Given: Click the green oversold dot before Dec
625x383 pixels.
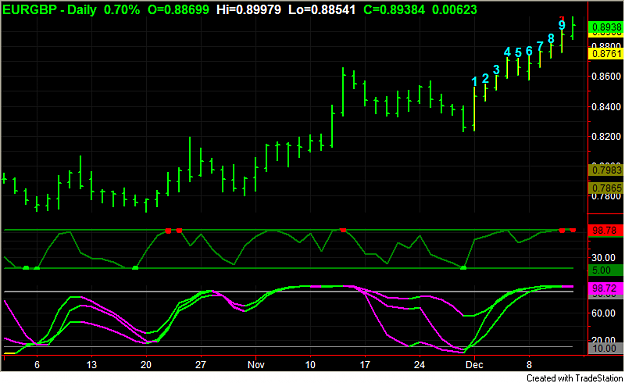Looking at the screenshot, I should pos(463,268).
